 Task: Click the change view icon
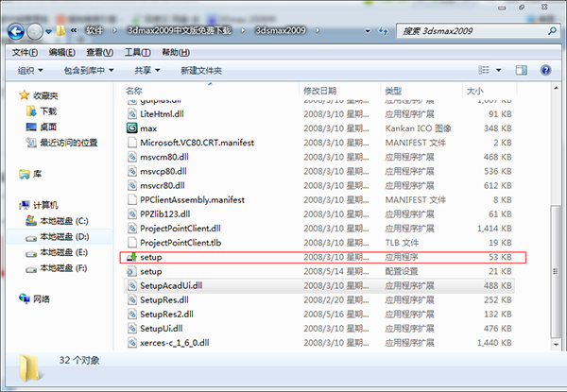coord(484,70)
